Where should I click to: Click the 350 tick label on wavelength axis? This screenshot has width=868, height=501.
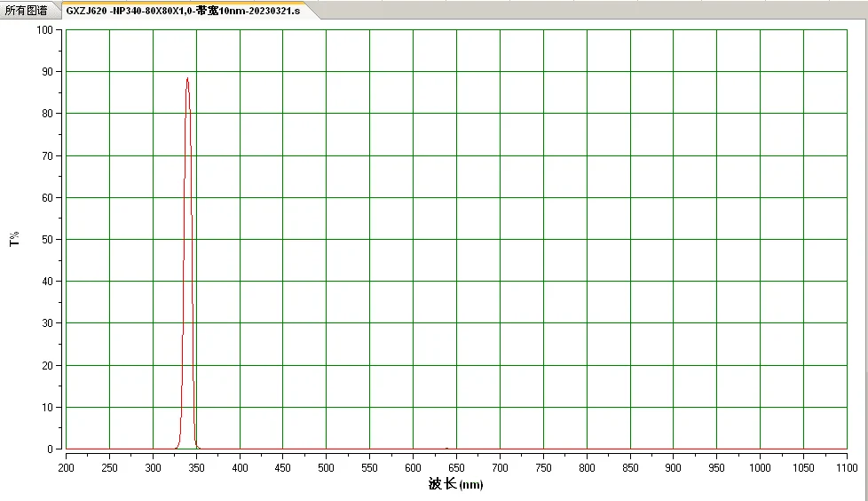pyautogui.click(x=196, y=468)
